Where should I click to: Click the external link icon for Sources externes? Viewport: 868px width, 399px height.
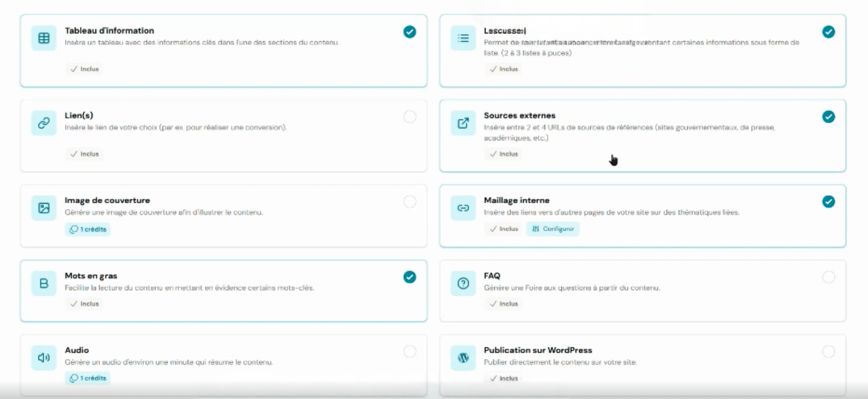coord(463,123)
